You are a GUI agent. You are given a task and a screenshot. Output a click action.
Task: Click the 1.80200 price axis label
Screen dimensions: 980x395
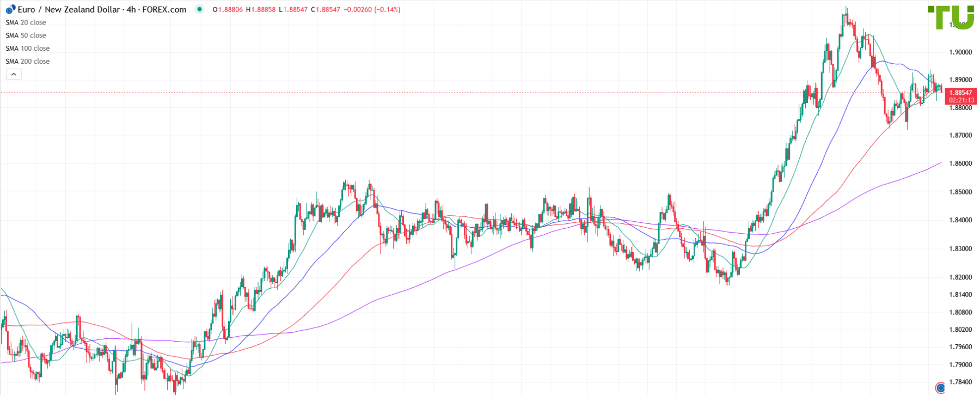coord(960,330)
